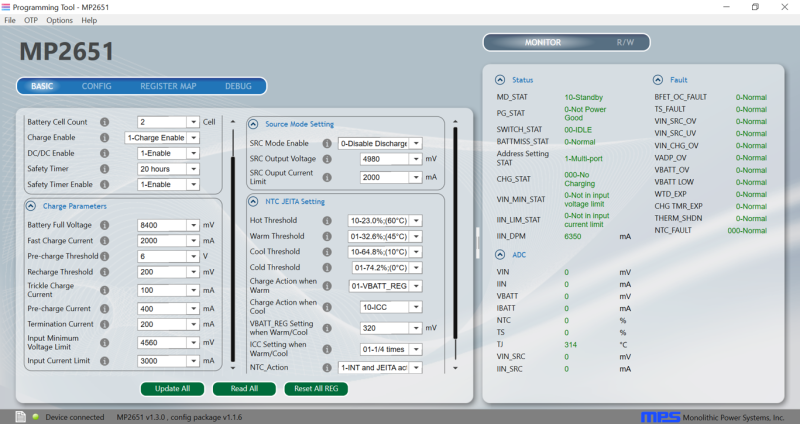
Task: Switch monitor panel to R/W mode
Action: coord(625,42)
